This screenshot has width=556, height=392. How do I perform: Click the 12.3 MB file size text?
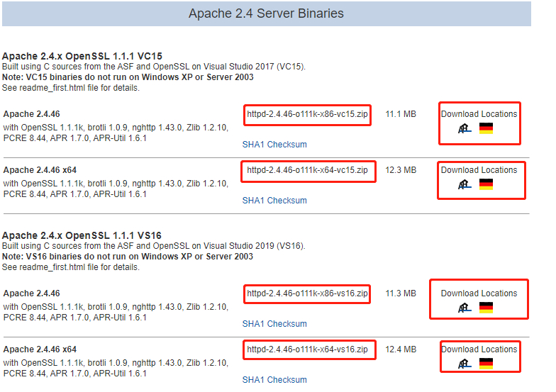coord(401,170)
